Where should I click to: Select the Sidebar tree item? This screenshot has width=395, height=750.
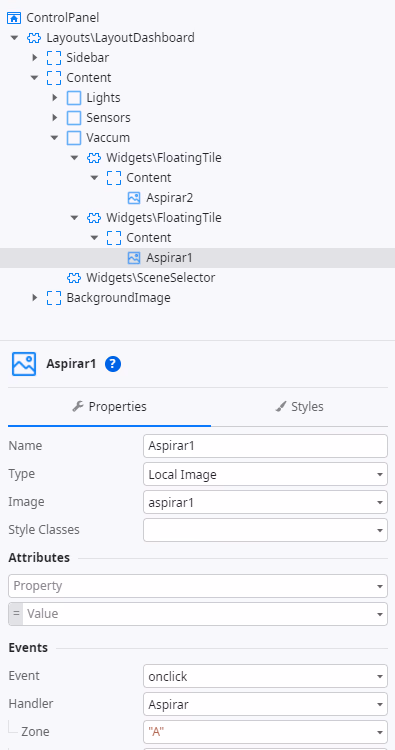pyautogui.click(x=88, y=58)
